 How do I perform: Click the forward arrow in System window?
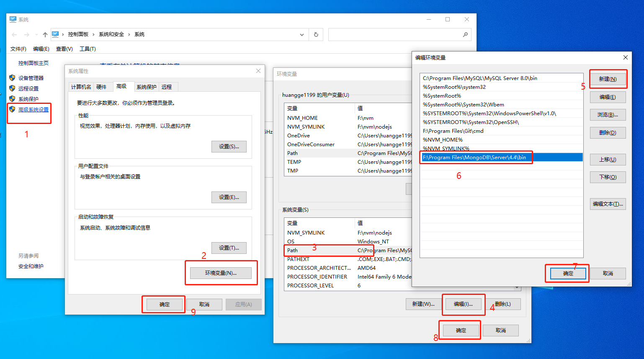tap(26, 35)
